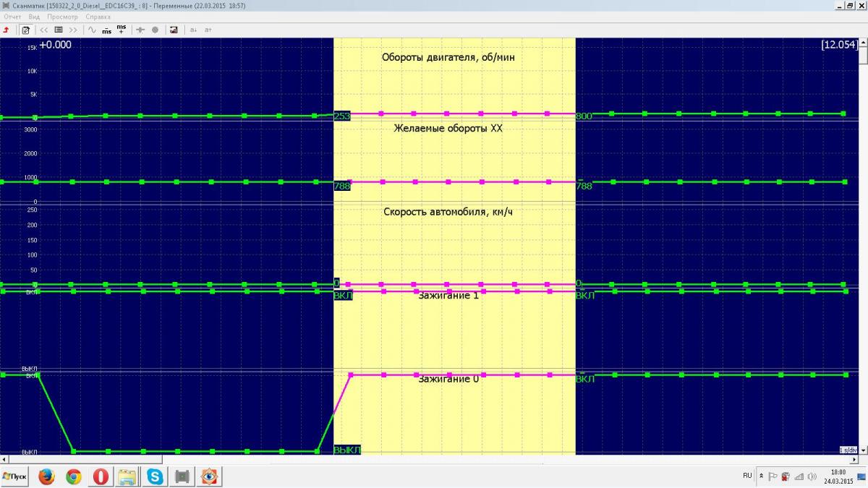
Task: Open the Просмотр menu
Action: point(62,17)
